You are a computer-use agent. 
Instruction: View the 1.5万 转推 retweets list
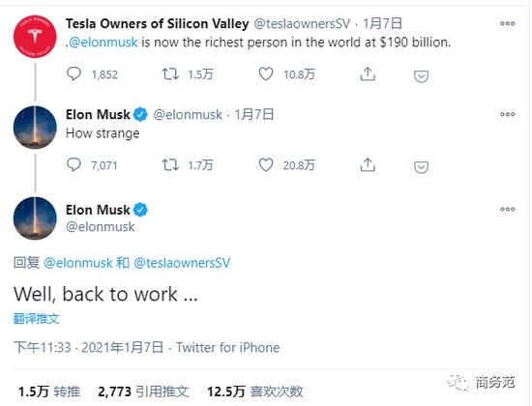49,391
